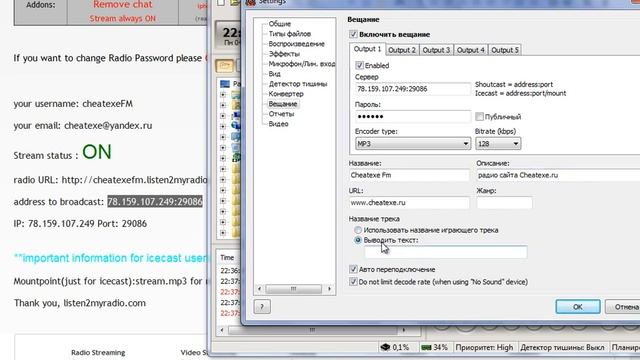Click the Thank you, listen2myradio.com line

point(80,303)
